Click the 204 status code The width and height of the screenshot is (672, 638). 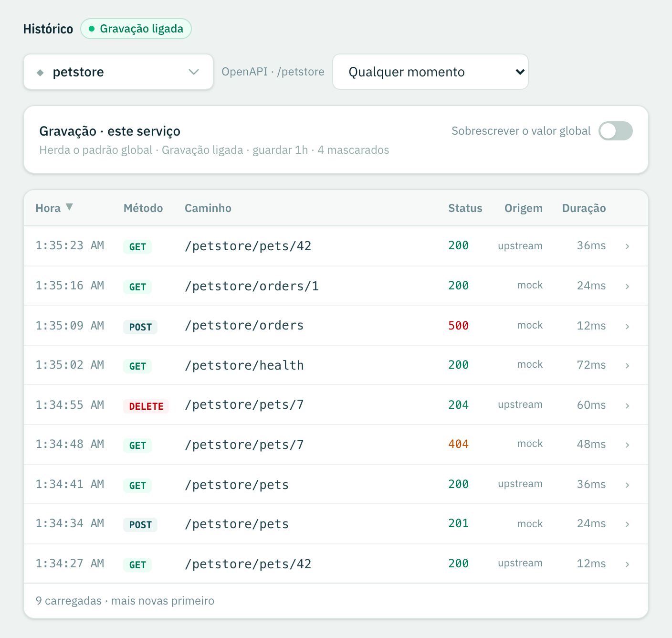pyautogui.click(x=458, y=405)
